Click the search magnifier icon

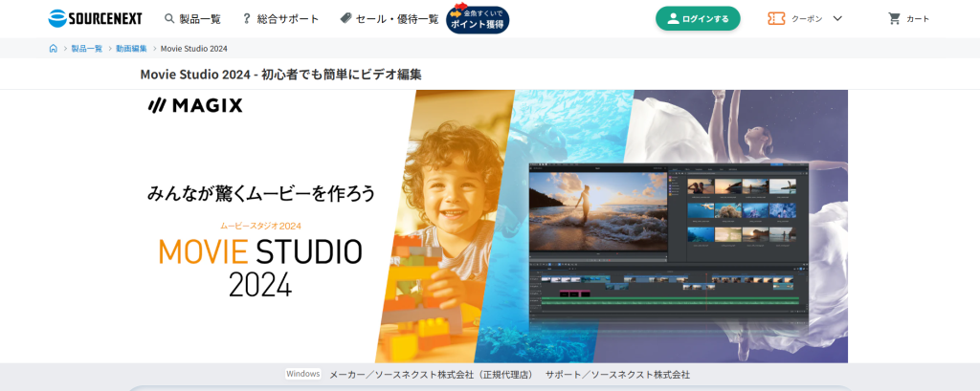[169, 19]
